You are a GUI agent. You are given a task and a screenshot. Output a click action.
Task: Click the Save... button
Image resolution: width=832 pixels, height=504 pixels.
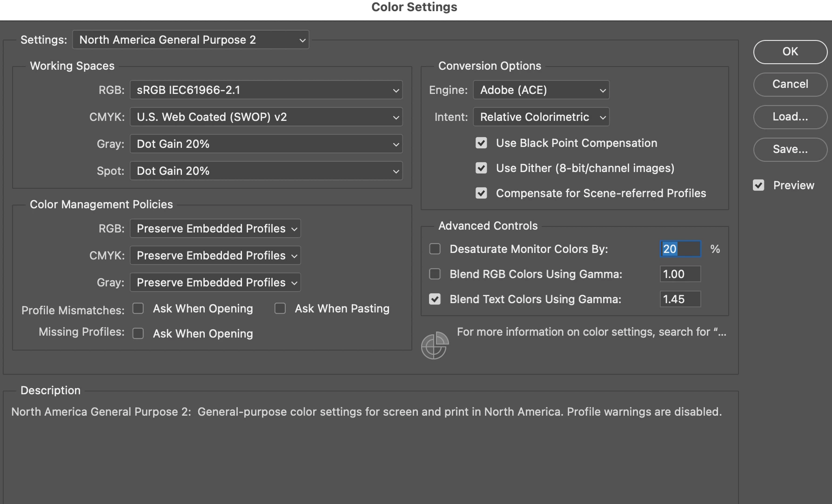point(790,149)
